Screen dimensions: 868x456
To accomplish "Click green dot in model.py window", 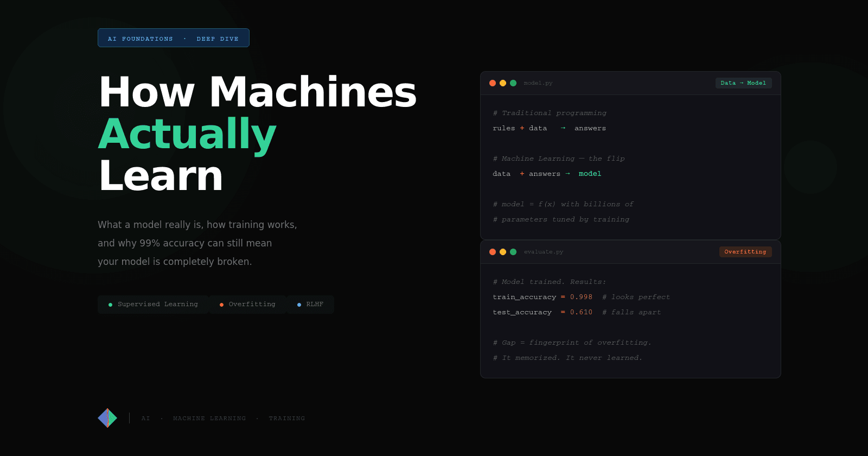I will [x=513, y=83].
